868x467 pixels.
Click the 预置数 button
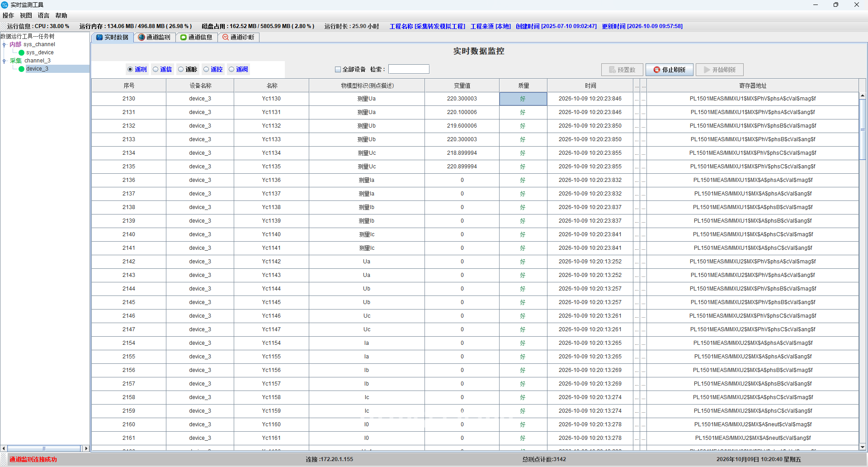[x=622, y=70]
